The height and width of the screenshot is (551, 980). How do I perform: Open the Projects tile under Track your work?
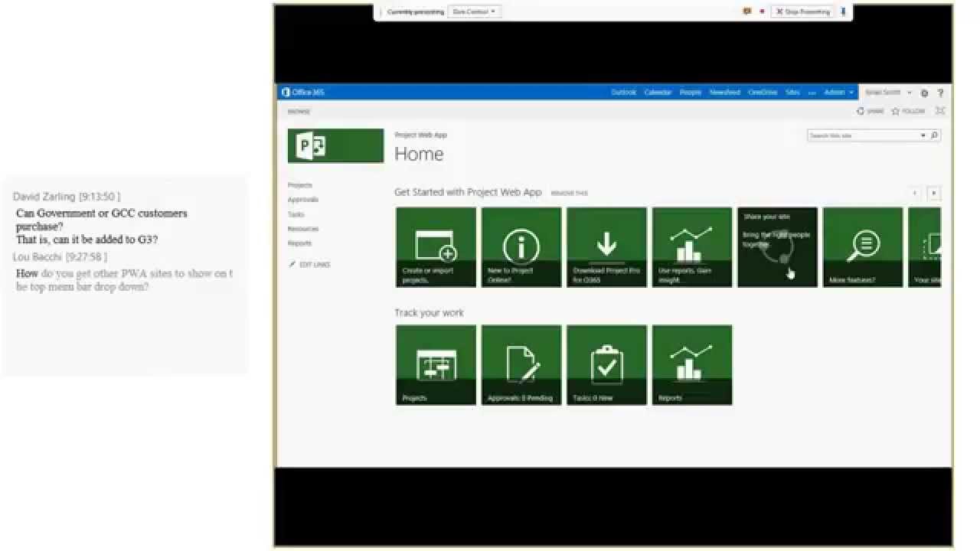(x=436, y=365)
